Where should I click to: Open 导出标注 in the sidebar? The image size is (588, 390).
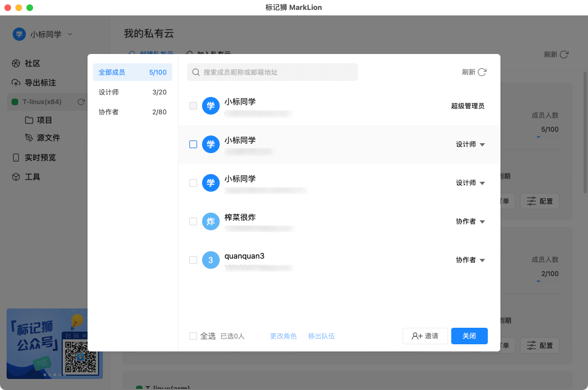(40, 83)
